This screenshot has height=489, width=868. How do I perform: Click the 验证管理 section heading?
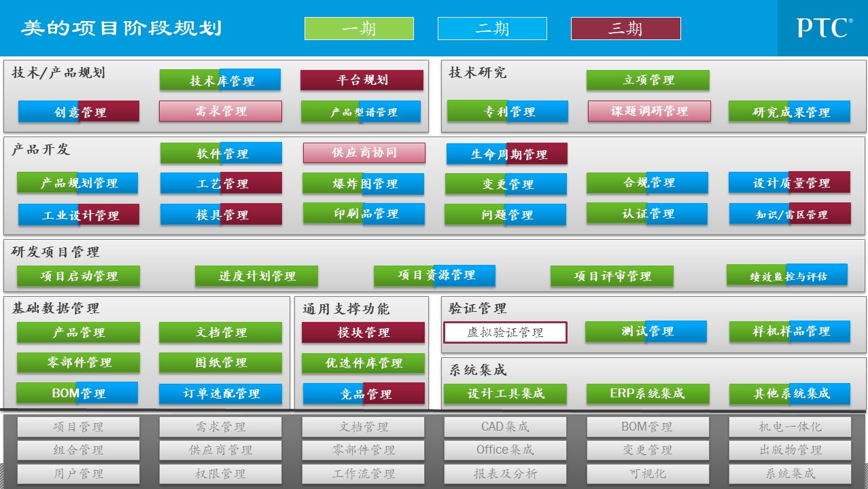point(477,309)
